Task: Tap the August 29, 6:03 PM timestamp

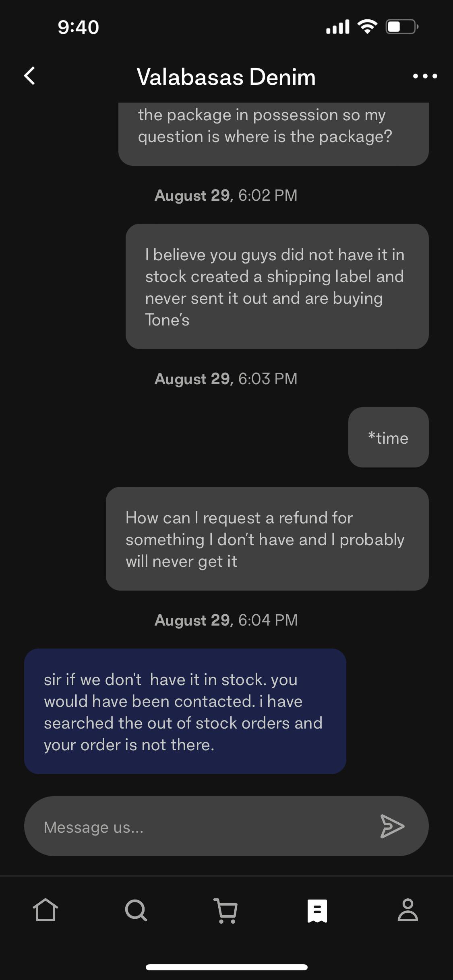Action: coord(226,379)
